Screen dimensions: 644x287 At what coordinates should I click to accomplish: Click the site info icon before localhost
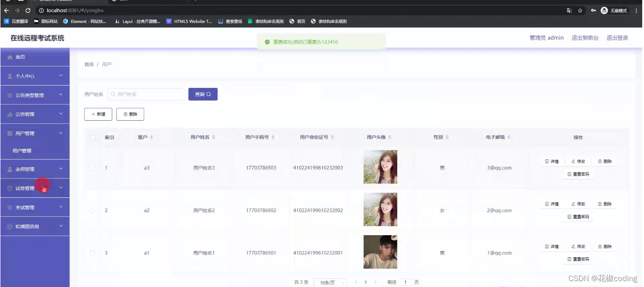point(41,10)
